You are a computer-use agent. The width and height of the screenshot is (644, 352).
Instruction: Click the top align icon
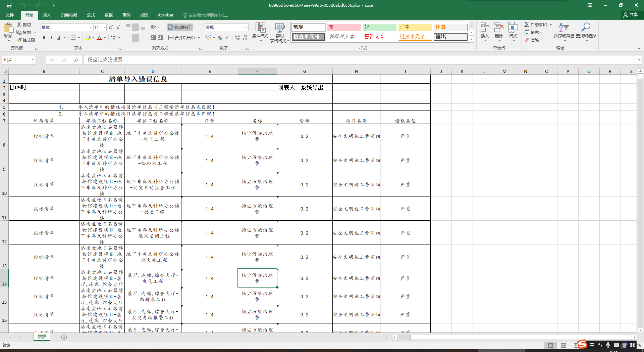(128, 27)
